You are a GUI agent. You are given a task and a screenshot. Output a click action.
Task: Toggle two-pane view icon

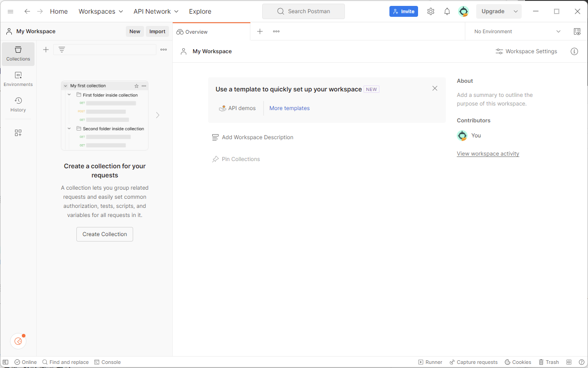coord(569,362)
